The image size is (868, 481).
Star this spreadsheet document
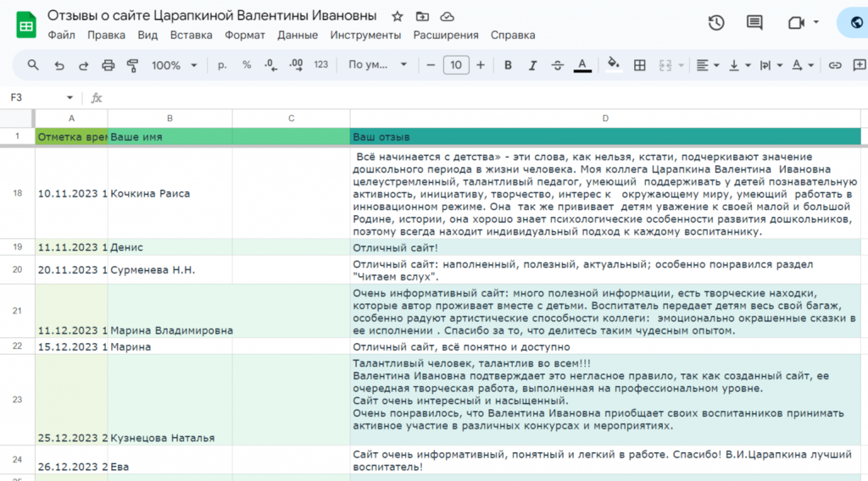pyautogui.click(x=397, y=17)
